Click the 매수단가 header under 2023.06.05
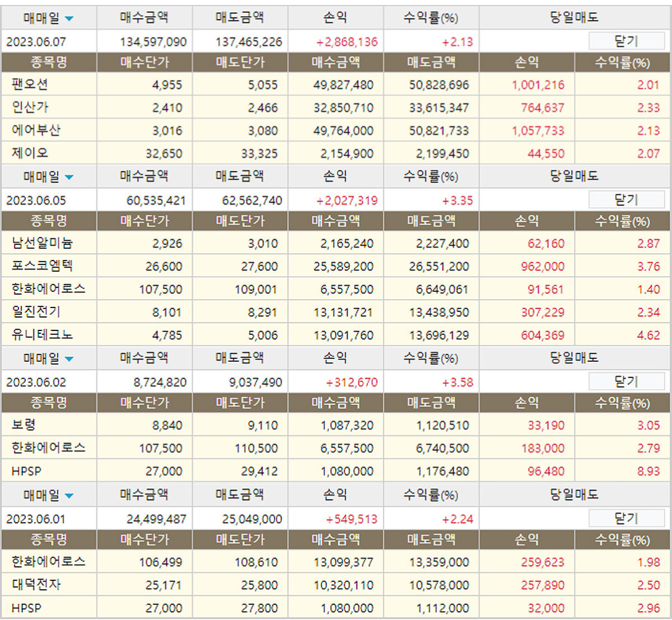This screenshot has height=620, width=672. (144, 221)
